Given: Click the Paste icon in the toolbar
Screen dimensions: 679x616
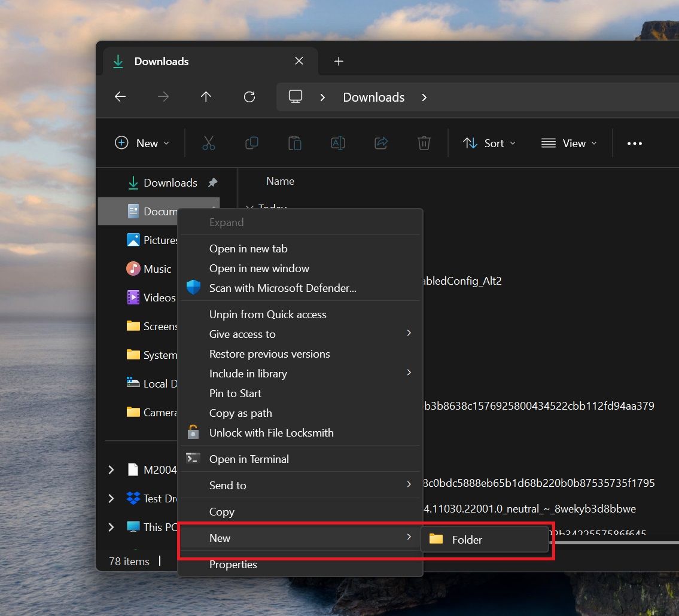Looking at the screenshot, I should [x=294, y=143].
